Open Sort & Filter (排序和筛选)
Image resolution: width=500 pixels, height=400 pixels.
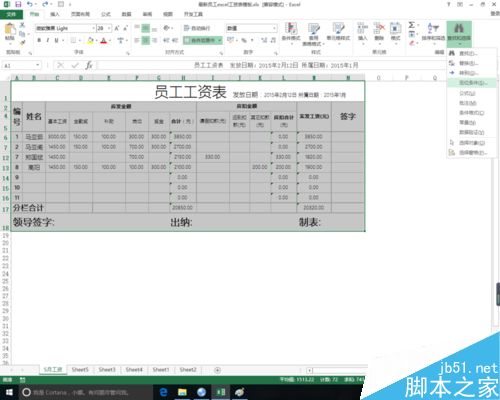433,32
